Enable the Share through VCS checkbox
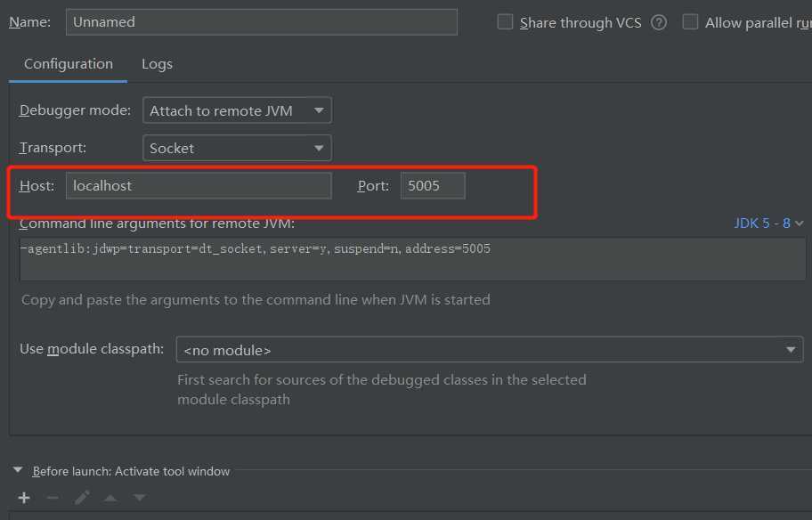The height and width of the screenshot is (520, 812). coord(505,22)
